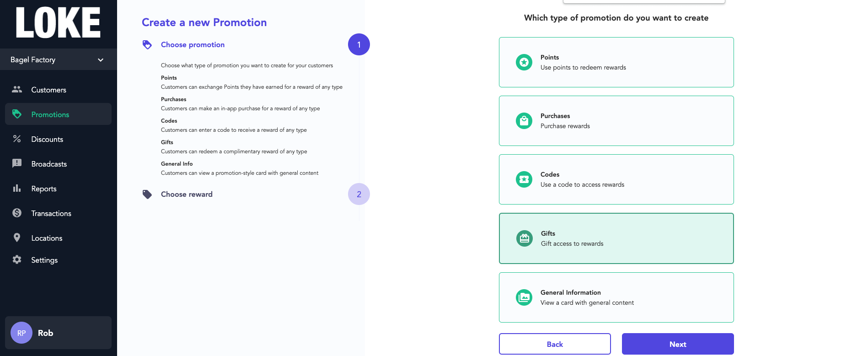The image size is (868, 356).
Task: Click the Transactions dollar icon
Action: point(17,213)
